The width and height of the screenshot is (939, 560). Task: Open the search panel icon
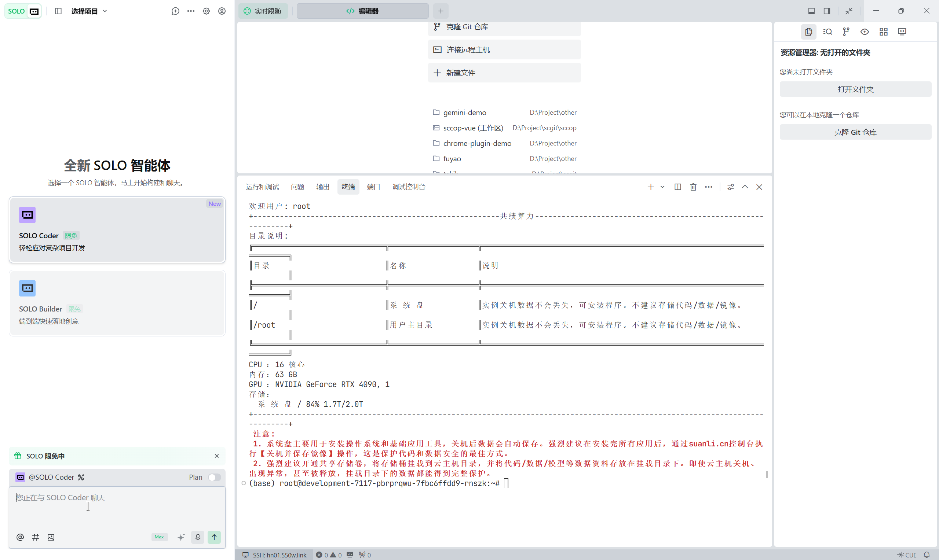coord(827,32)
